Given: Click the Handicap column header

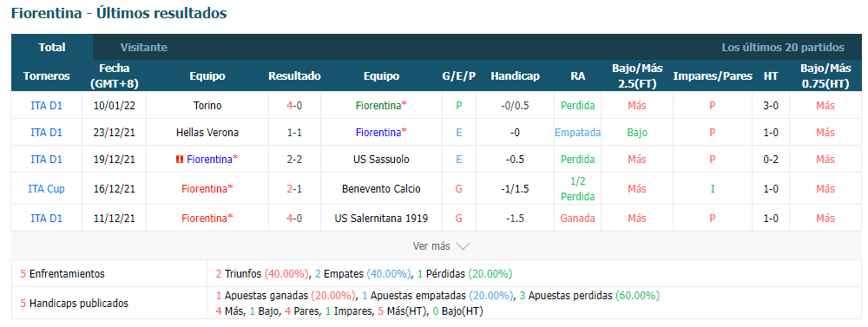Looking at the screenshot, I should [x=515, y=76].
